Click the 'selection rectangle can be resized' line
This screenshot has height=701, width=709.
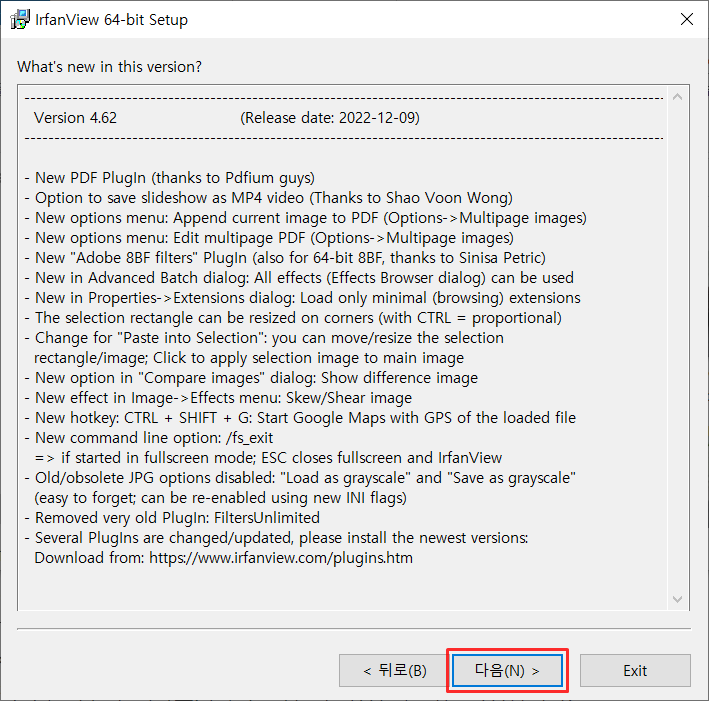[293, 317]
